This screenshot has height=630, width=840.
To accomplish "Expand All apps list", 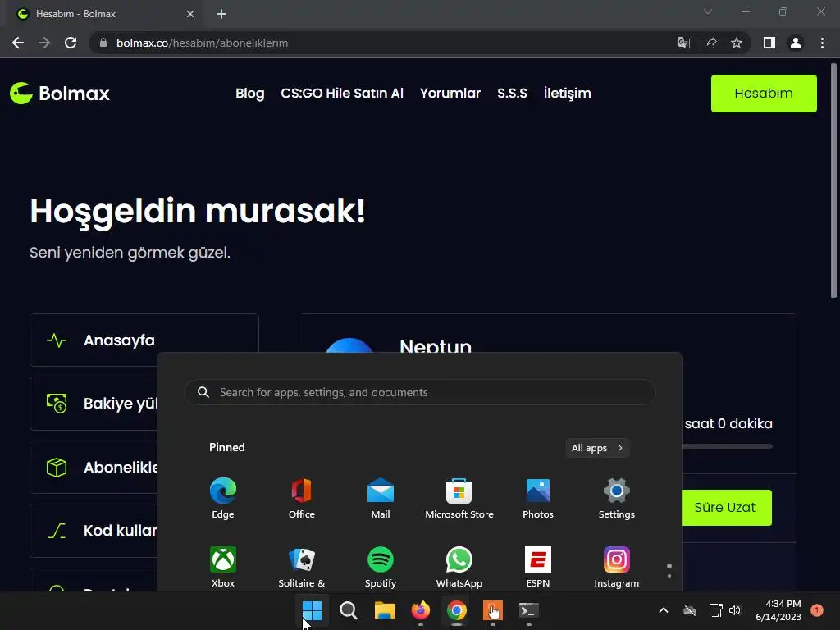I will tap(597, 448).
